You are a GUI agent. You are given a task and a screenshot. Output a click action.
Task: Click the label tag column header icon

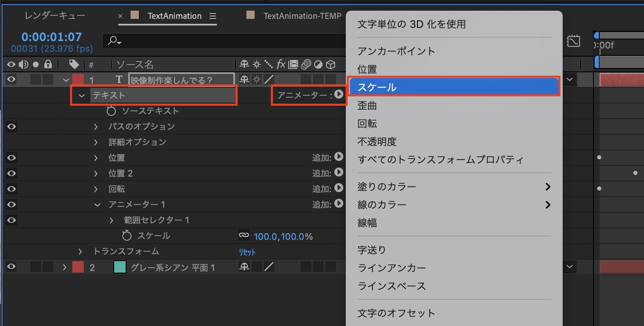pyautogui.click(x=74, y=64)
